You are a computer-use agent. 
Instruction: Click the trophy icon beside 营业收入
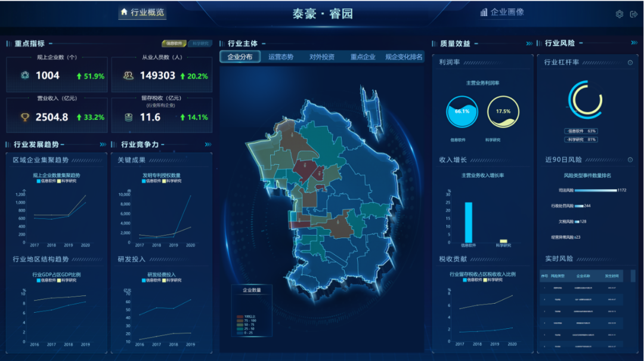(x=24, y=116)
